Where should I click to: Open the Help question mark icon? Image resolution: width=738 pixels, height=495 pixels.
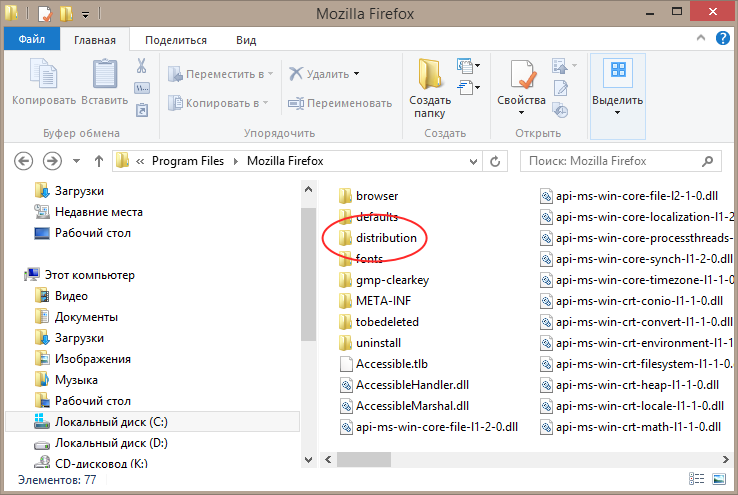coord(722,38)
